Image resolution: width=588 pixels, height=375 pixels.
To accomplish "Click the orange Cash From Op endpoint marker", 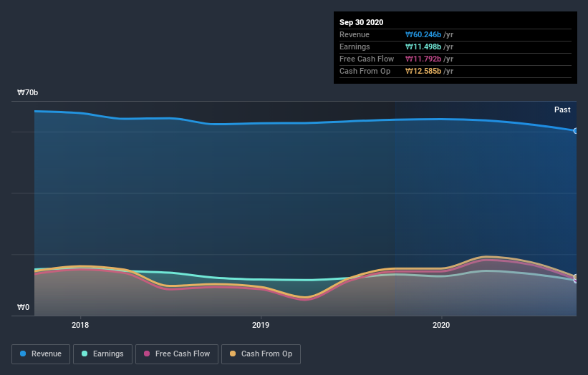I will coord(576,277).
